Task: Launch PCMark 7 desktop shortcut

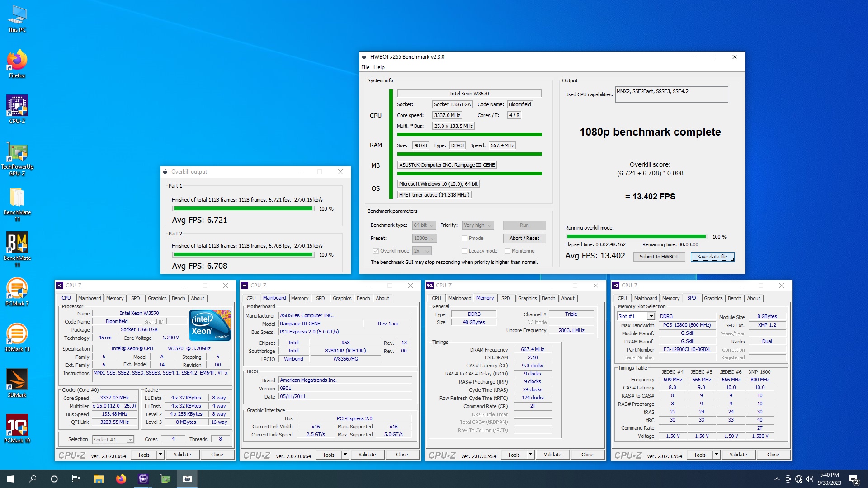Action: click(x=17, y=292)
